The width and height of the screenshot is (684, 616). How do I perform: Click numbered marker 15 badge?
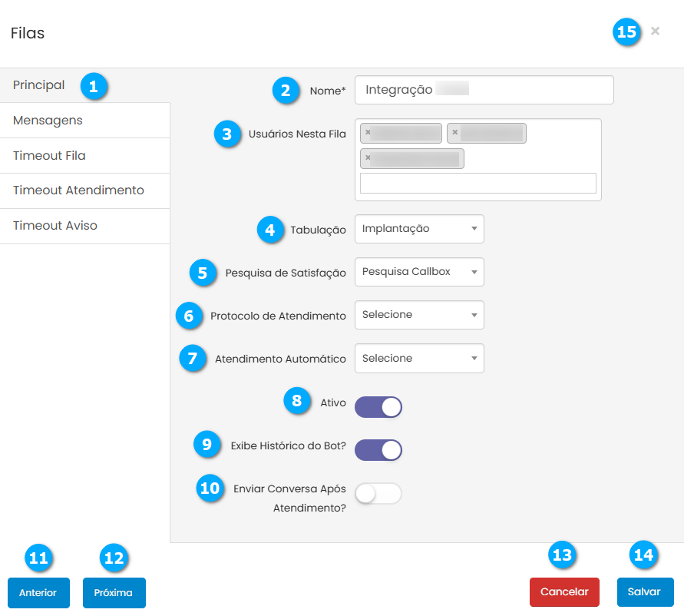point(627,32)
